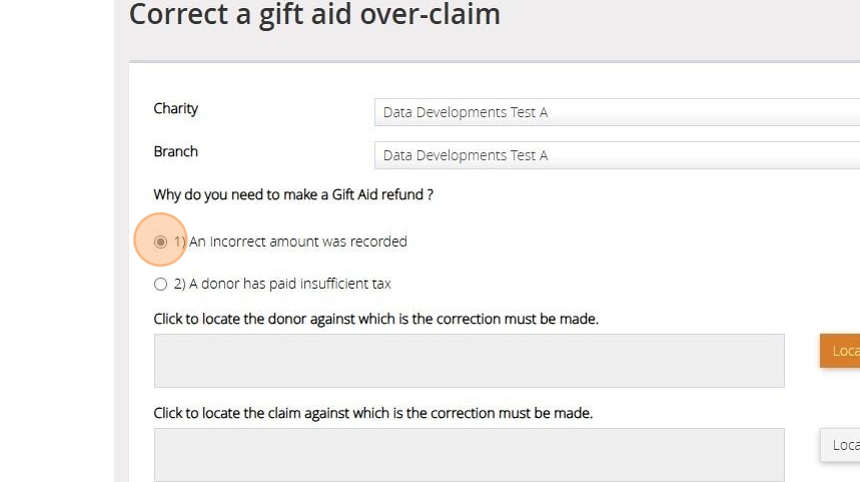Click 'Data Developments Test A' in the Charity box
Image resolution: width=860 pixels, height=482 pixels.
pyautogui.click(x=465, y=112)
